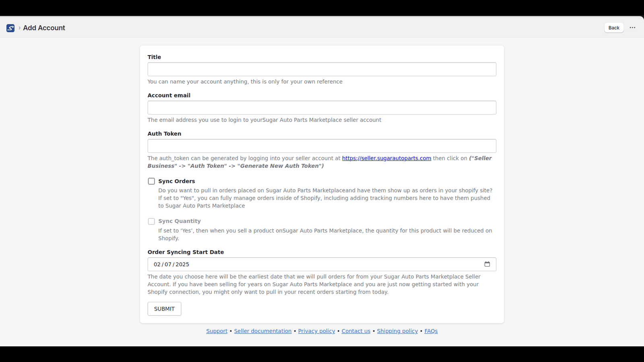
Task: Open the Privacy policy link
Action: click(x=316, y=331)
